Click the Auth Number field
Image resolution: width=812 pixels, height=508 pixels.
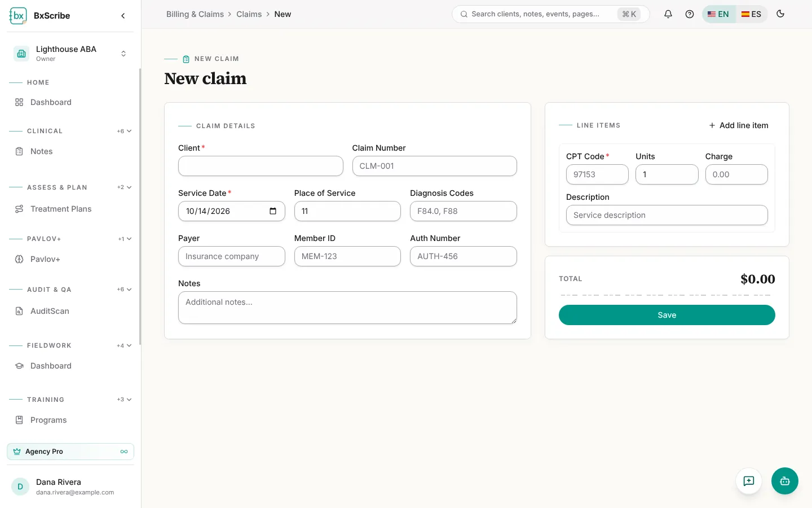[464, 256]
